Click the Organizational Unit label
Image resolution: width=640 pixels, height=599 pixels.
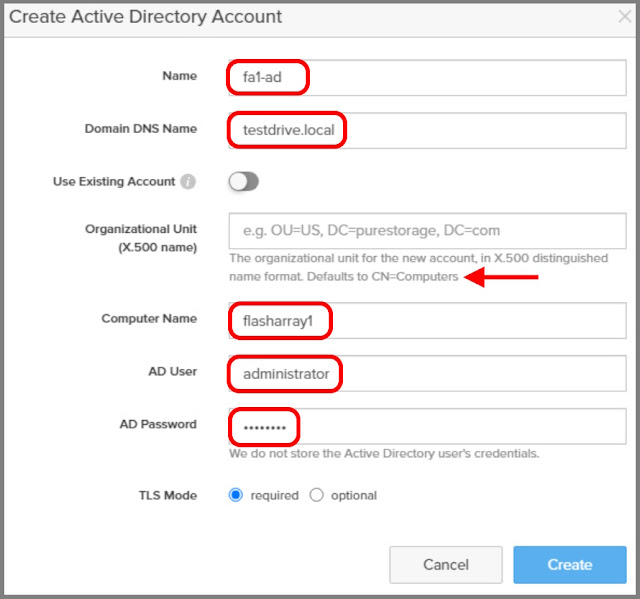[141, 238]
